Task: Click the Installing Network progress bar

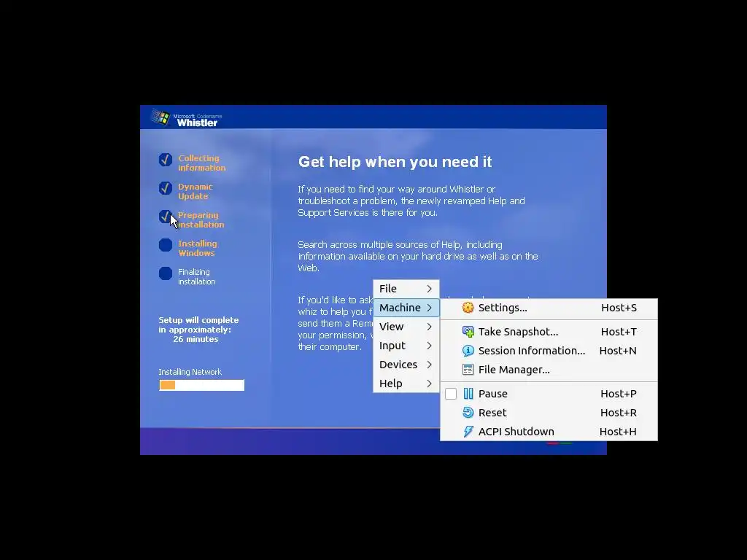Action: (201, 385)
